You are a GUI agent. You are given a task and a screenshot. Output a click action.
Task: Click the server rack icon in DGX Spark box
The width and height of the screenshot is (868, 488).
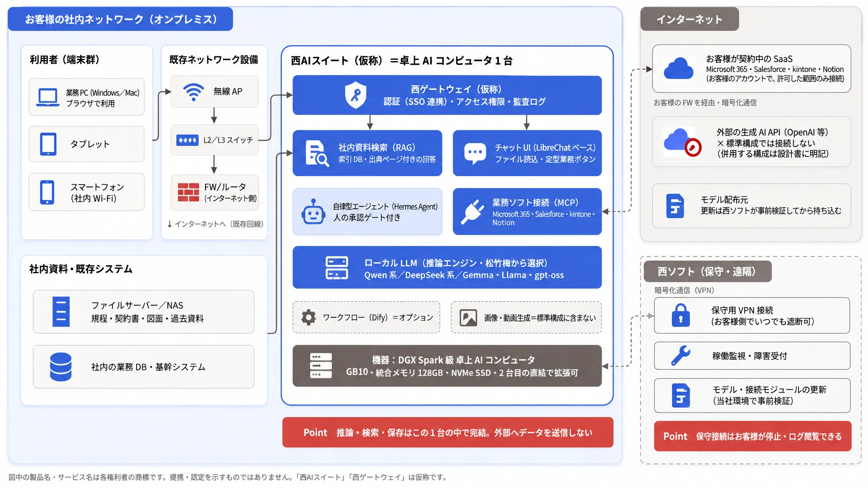(x=321, y=366)
